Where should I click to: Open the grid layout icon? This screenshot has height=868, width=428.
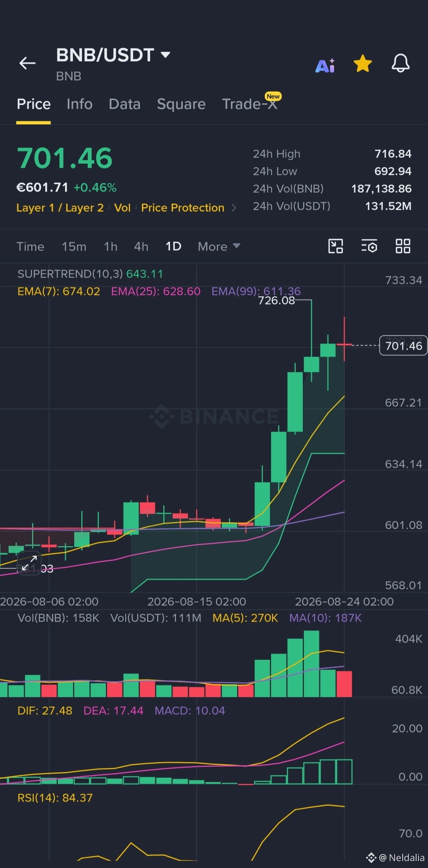(x=403, y=246)
